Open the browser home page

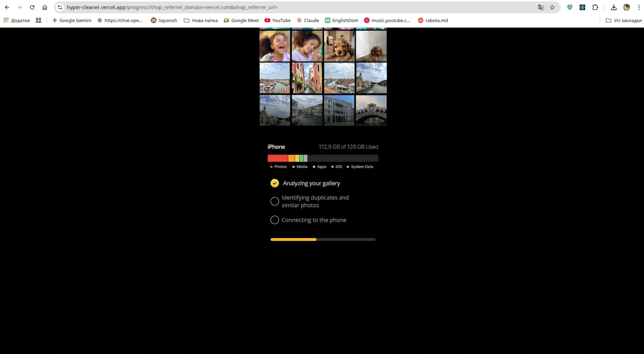(x=45, y=7)
